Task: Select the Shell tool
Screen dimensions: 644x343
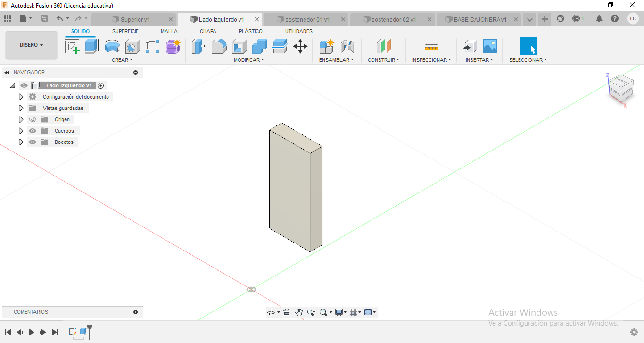Action: 239,46
